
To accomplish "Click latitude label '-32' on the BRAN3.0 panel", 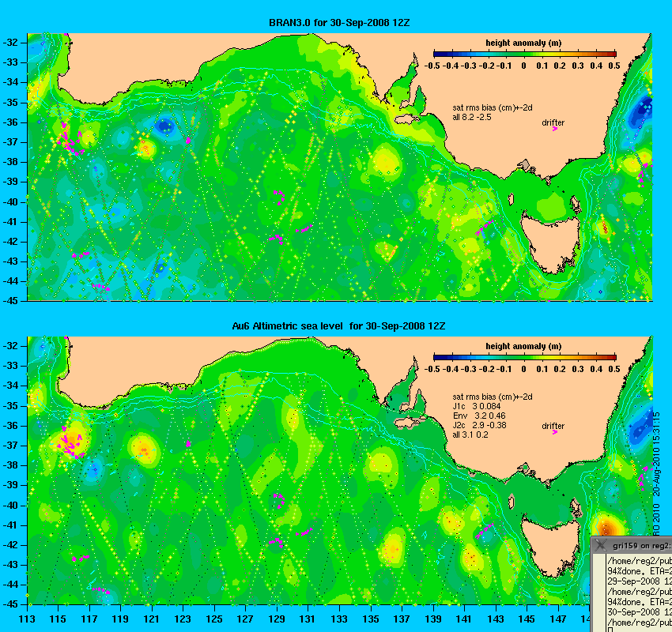I will click(x=10, y=43).
